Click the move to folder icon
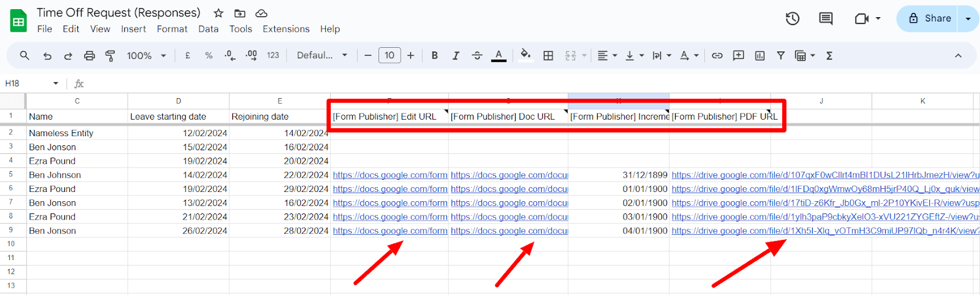The width and height of the screenshot is (980, 295). pyautogui.click(x=239, y=13)
